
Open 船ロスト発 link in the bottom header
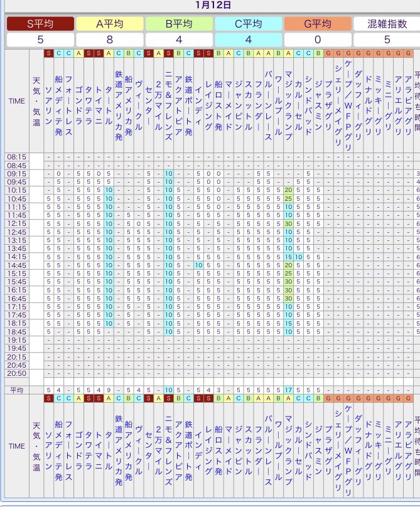[x=218, y=451]
